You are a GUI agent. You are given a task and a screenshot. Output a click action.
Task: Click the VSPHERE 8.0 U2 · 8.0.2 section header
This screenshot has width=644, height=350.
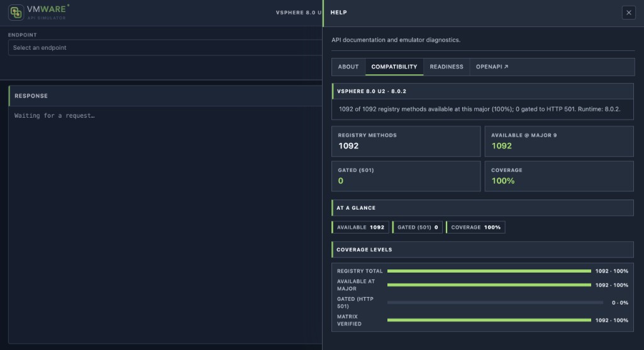tap(482, 91)
